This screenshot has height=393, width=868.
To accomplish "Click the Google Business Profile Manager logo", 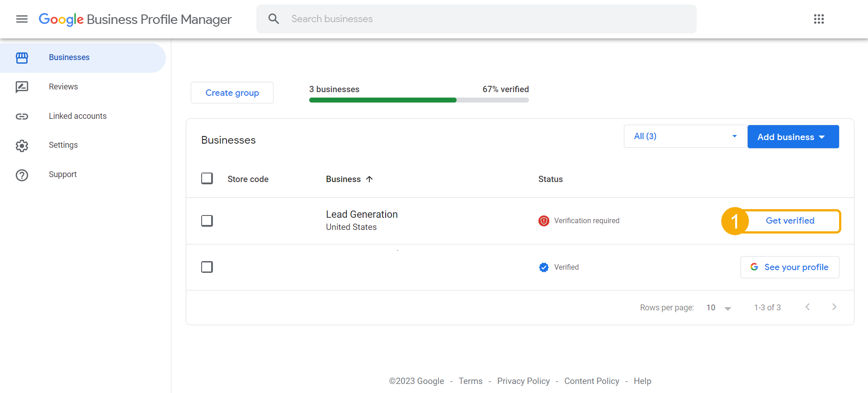I will click(x=135, y=19).
